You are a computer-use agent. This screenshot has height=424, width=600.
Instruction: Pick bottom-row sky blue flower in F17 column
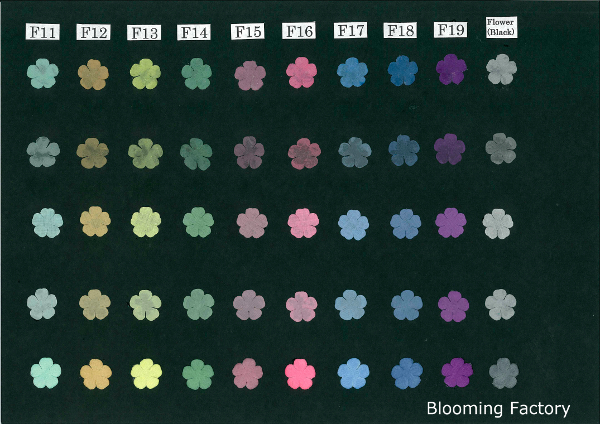click(354, 373)
